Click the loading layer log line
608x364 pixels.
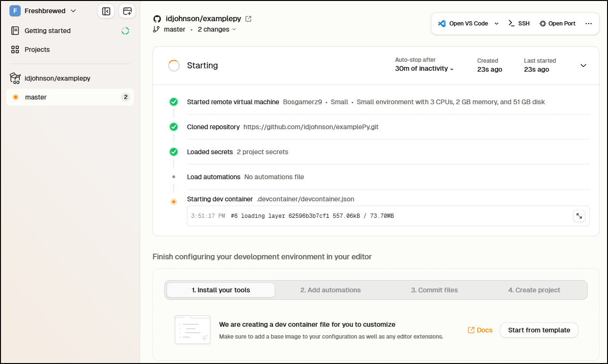(x=312, y=216)
